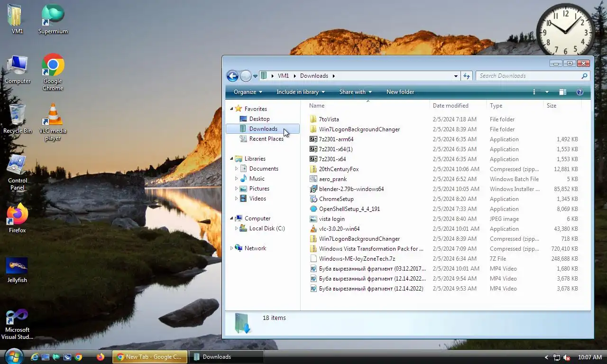The width and height of the screenshot is (607, 364).
Task: Click the muted volume tray icon
Action: pos(567,357)
